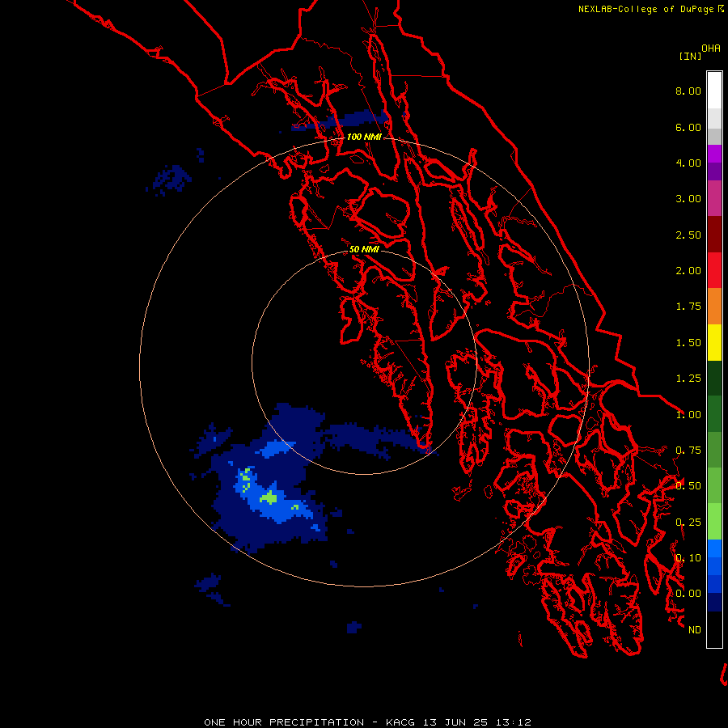728x728 pixels.
Task: Click the 0.25 legend value
Action: (x=688, y=523)
